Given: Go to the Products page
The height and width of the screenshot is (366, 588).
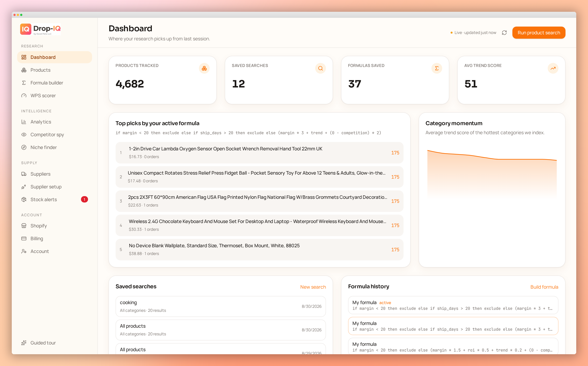Looking at the screenshot, I should pyautogui.click(x=54, y=70).
